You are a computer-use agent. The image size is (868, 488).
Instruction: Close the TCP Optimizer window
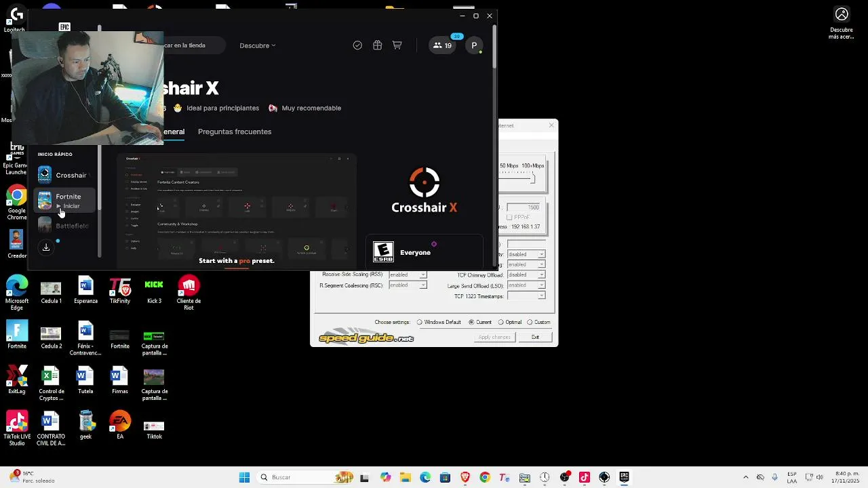551,125
